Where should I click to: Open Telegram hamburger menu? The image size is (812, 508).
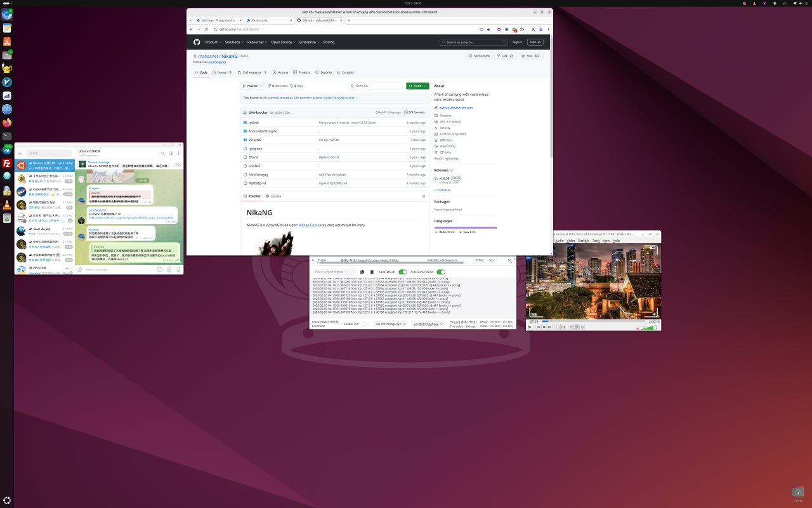pyautogui.click(x=20, y=153)
